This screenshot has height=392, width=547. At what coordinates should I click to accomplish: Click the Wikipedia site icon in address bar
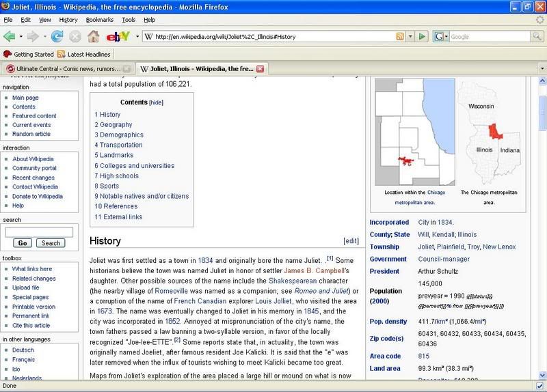tap(148, 37)
